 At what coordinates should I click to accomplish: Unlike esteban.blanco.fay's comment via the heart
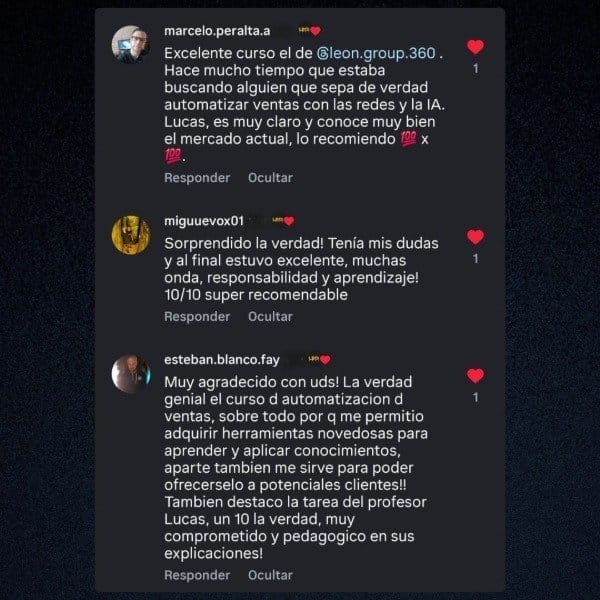click(475, 376)
